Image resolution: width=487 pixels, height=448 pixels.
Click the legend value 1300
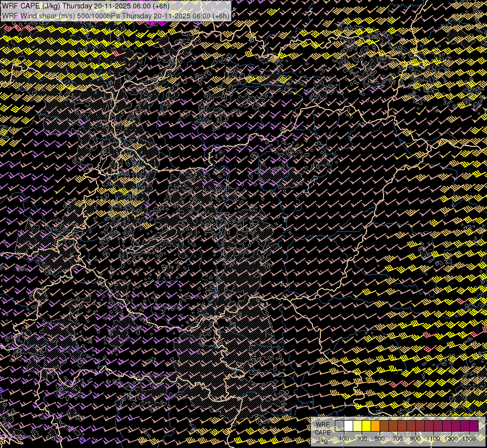click(x=451, y=439)
